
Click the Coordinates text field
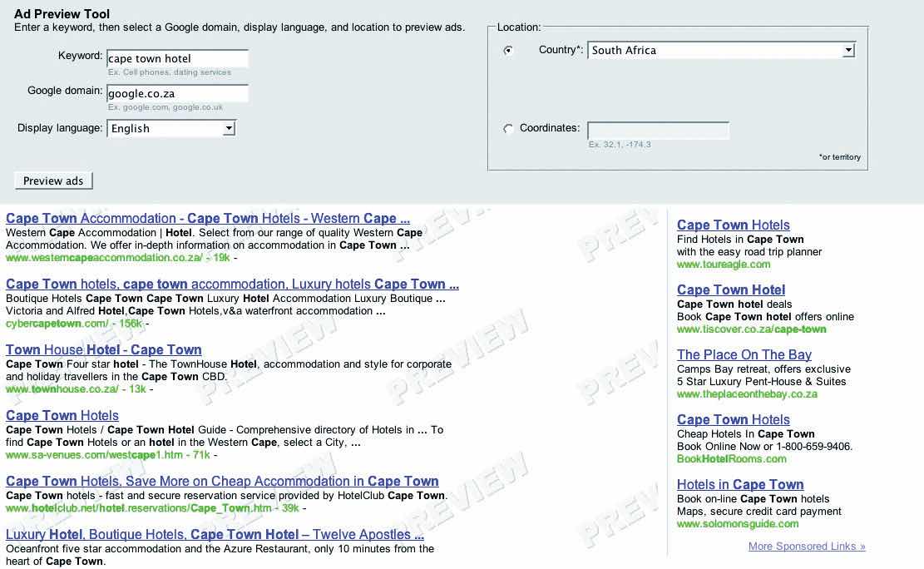click(x=658, y=130)
